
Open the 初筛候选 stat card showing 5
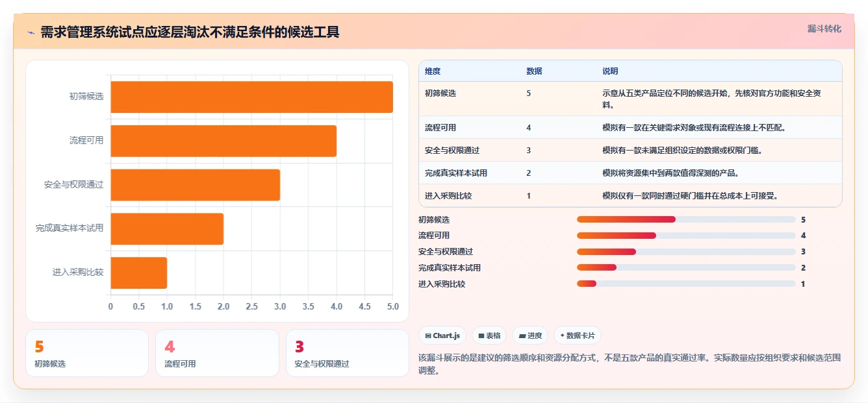[87, 353]
